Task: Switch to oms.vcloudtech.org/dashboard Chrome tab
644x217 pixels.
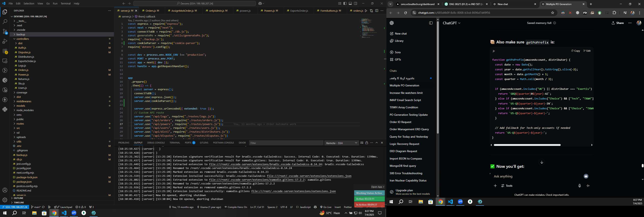Action: click(x=418, y=4)
